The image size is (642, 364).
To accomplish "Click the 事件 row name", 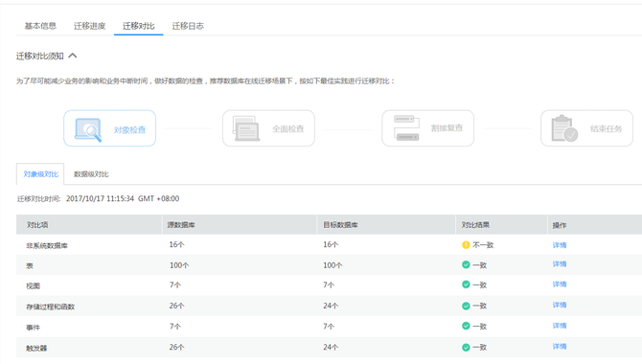I will (x=34, y=328).
